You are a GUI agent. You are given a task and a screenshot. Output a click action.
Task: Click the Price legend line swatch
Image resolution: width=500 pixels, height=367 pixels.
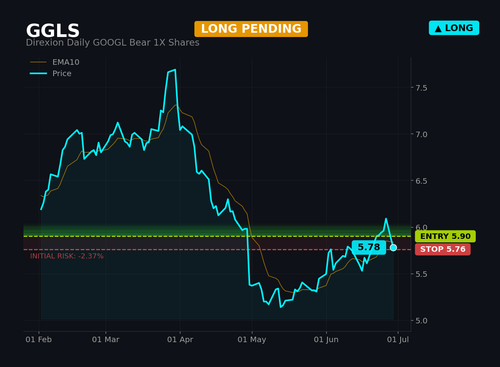38,73
